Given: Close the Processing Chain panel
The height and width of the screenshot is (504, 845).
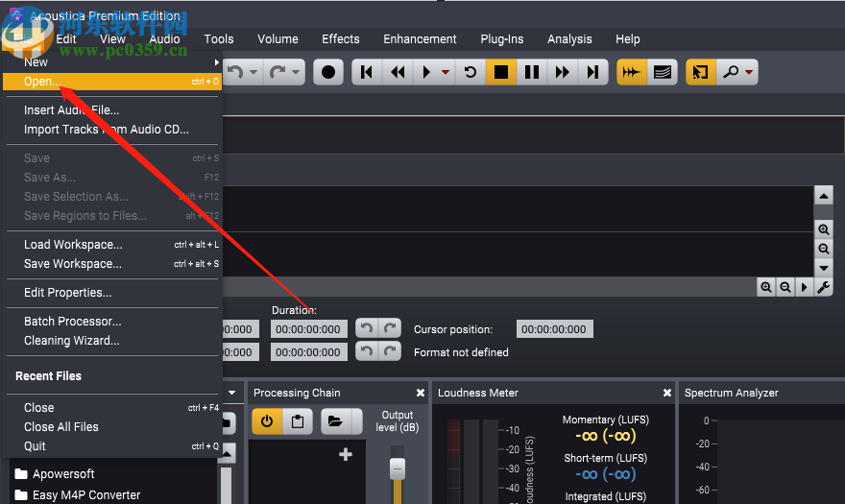Looking at the screenshot, I should pos(421,393).
